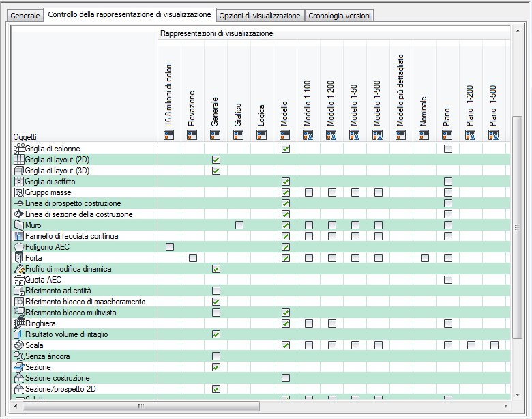Screen dimensions: 532x419
Task: Open the Opzioni di visualizzazione tab
Action: 260,16
